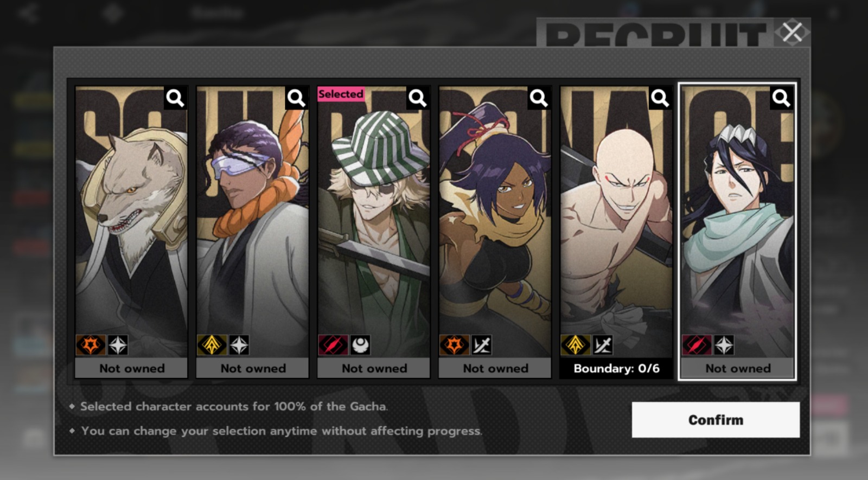Click red slash attribute icon on striped-hat card
868x480 pixels.
point(332,345)
